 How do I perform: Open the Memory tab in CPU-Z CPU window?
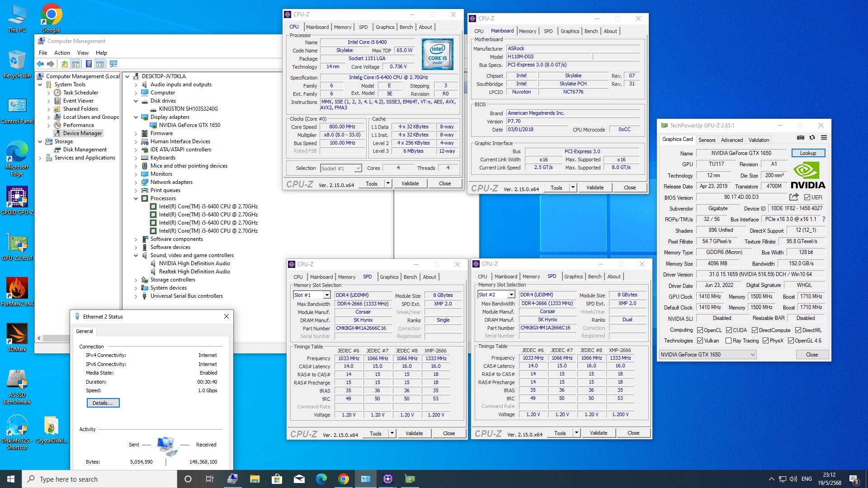coord(343,27)
